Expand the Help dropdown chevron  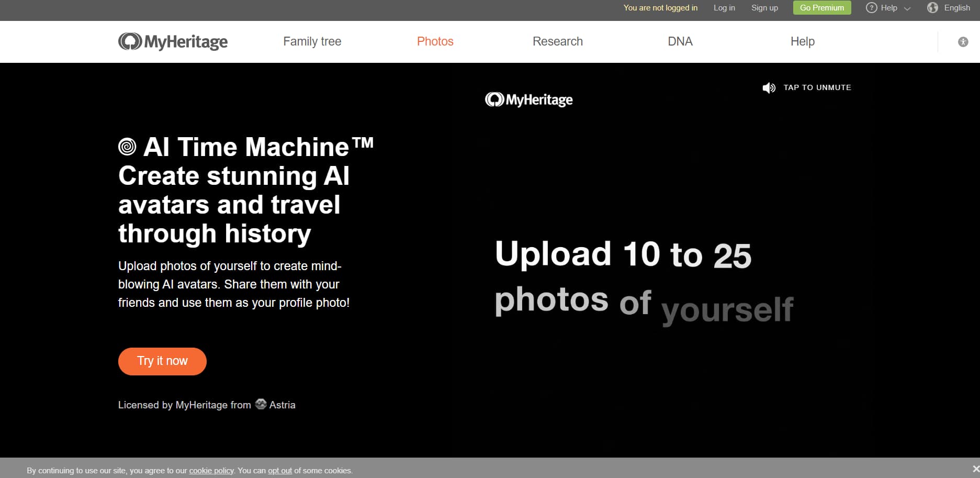[907, 8]
